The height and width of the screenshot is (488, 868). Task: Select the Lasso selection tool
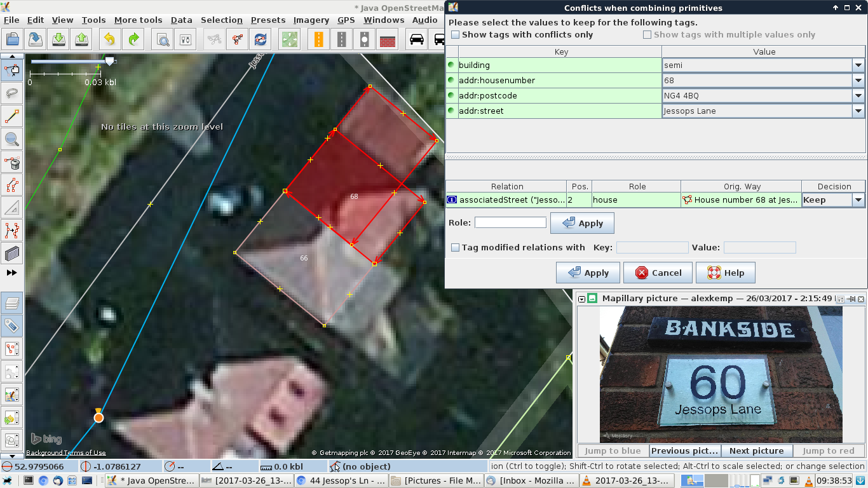[x=12, y=93]
